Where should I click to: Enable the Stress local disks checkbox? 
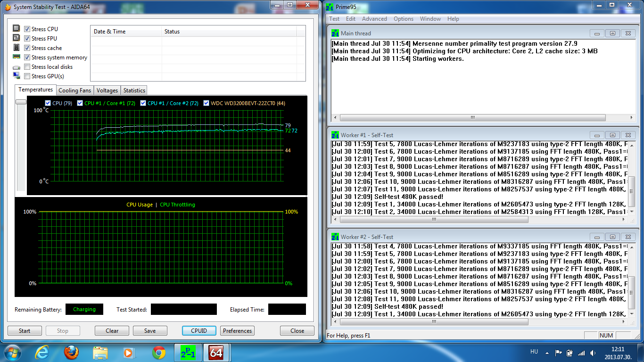coord(27,67)
